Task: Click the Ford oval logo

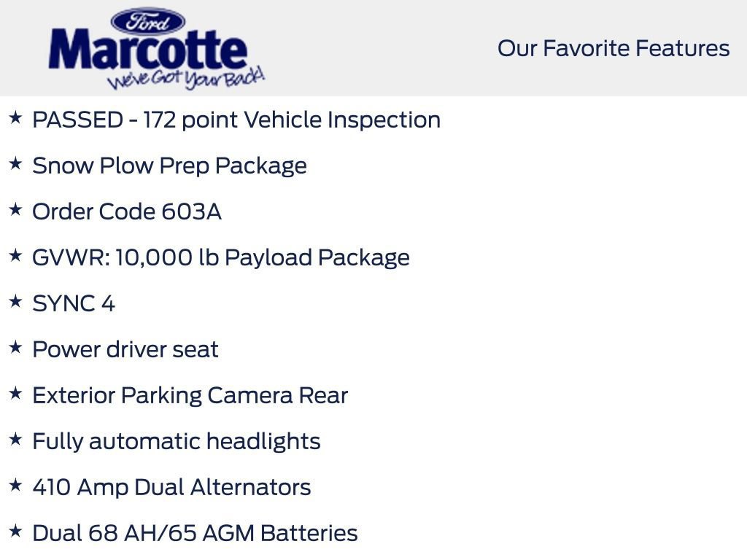Action: click(148, 21)
